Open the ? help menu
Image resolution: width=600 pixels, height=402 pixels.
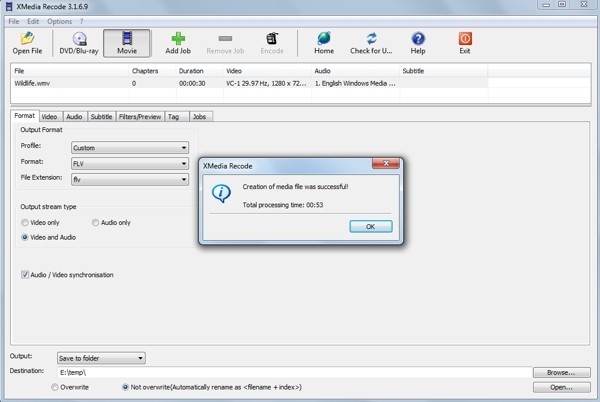pos(82,21)
